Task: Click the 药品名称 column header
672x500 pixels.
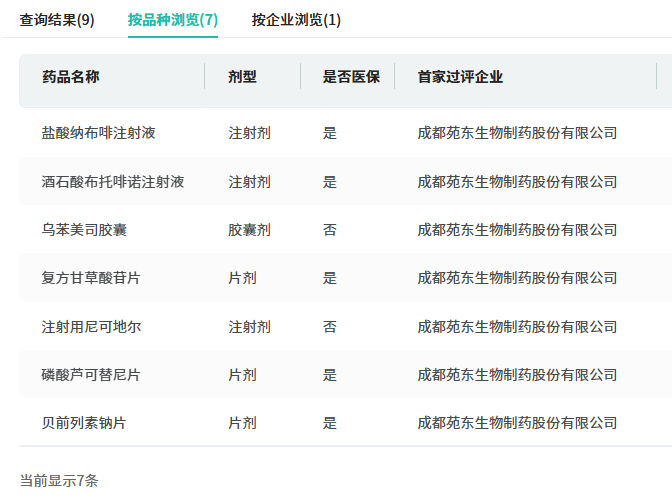Action: pos(71,77)
